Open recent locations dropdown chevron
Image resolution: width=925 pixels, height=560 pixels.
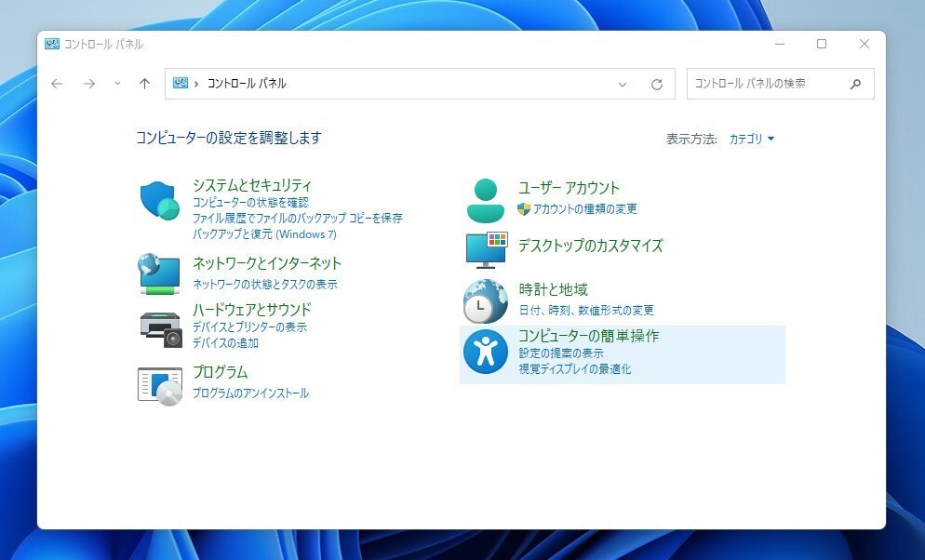tap(117, 84)
